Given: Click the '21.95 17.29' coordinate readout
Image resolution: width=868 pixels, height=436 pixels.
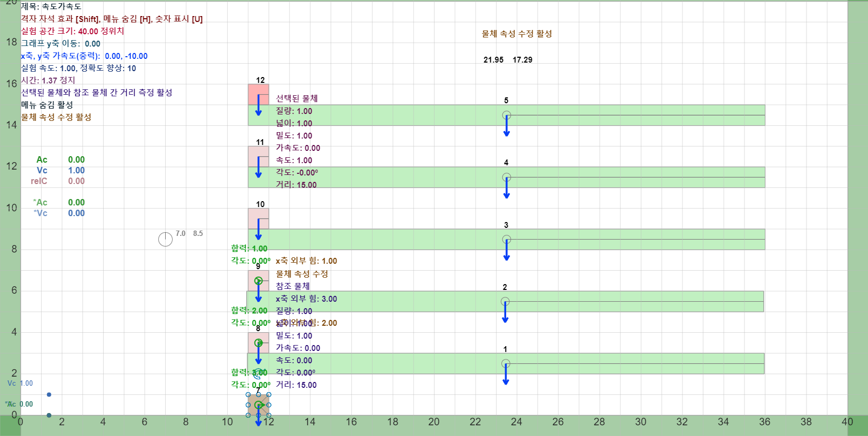Looking at the screenshot, I should click(508, 60).
